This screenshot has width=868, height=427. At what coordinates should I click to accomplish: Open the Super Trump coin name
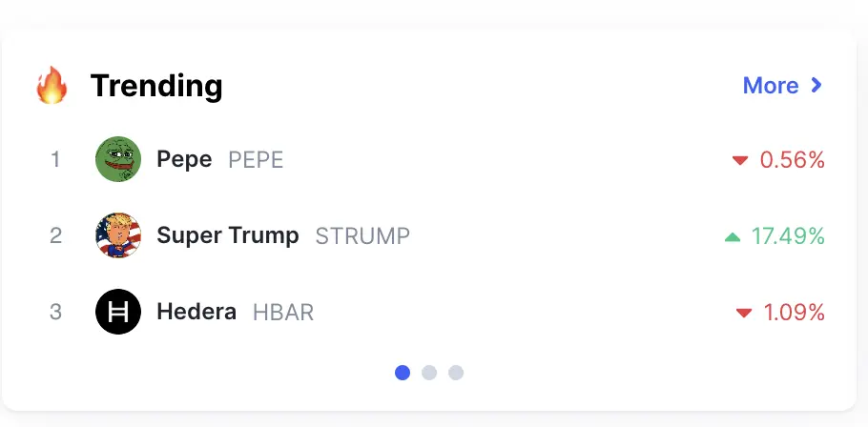(228, 236)
